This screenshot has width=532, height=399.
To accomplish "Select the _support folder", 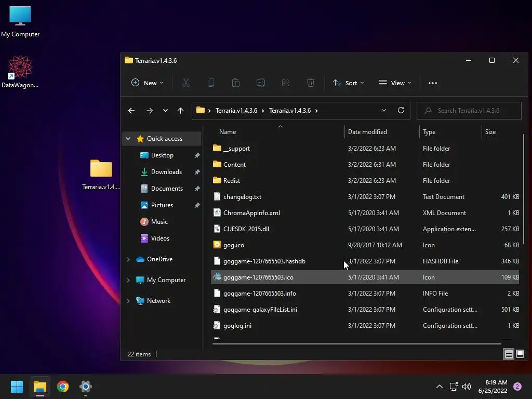I will 365,148.
